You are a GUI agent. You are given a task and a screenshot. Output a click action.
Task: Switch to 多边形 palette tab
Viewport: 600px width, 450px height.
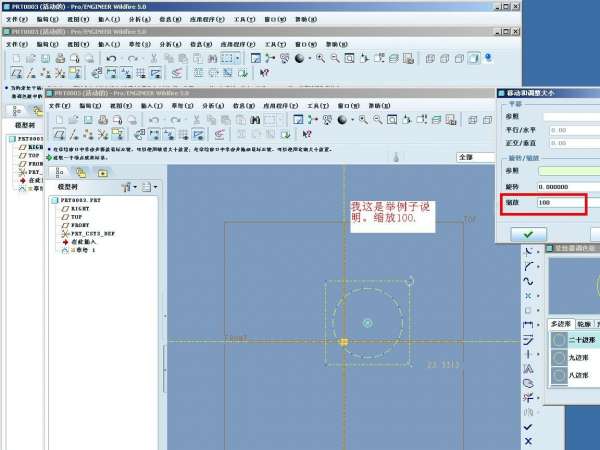(561, 324)
